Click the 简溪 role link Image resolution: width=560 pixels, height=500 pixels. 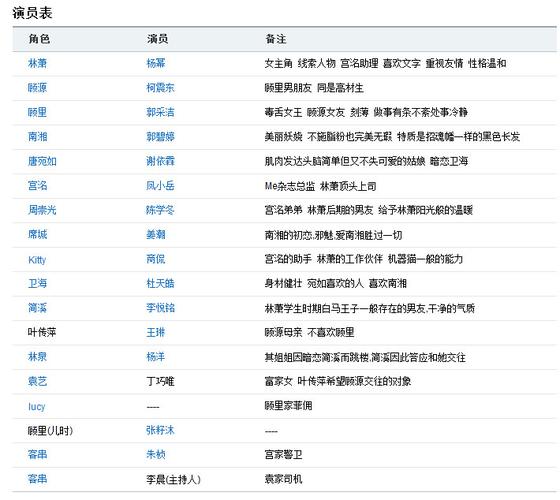tap(38, 308)
